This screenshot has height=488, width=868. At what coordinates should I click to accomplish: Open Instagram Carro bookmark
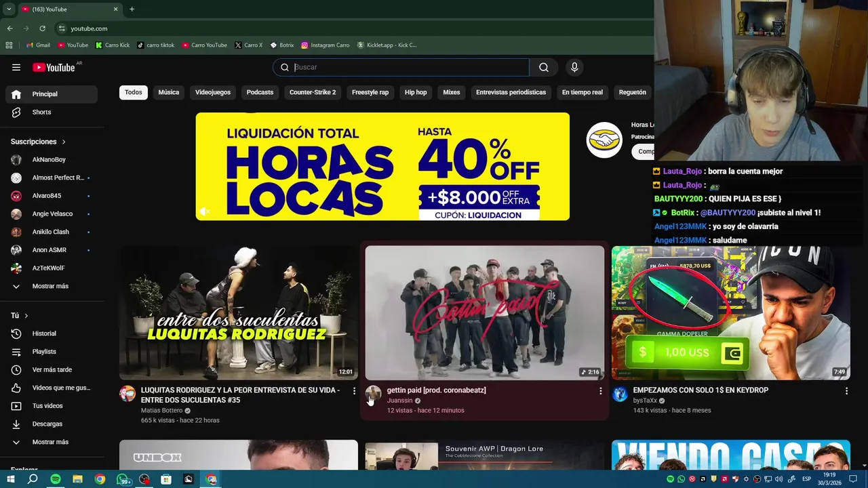click(325, 45)
